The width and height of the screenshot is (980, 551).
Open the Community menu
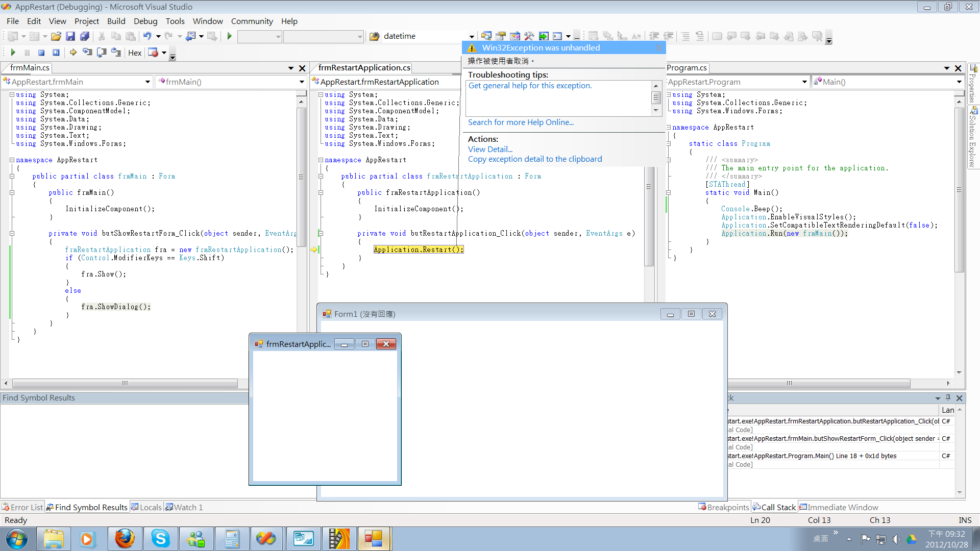click(252, 21)
